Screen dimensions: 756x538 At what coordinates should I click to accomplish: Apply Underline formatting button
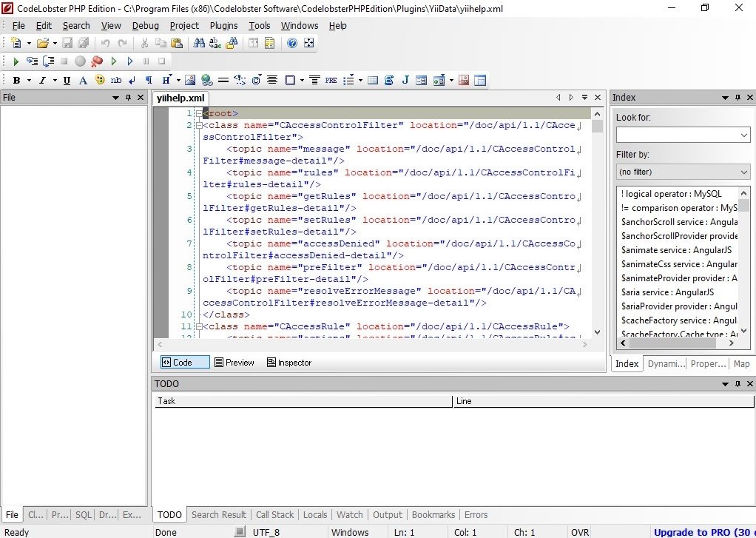[x=67, y=80]
